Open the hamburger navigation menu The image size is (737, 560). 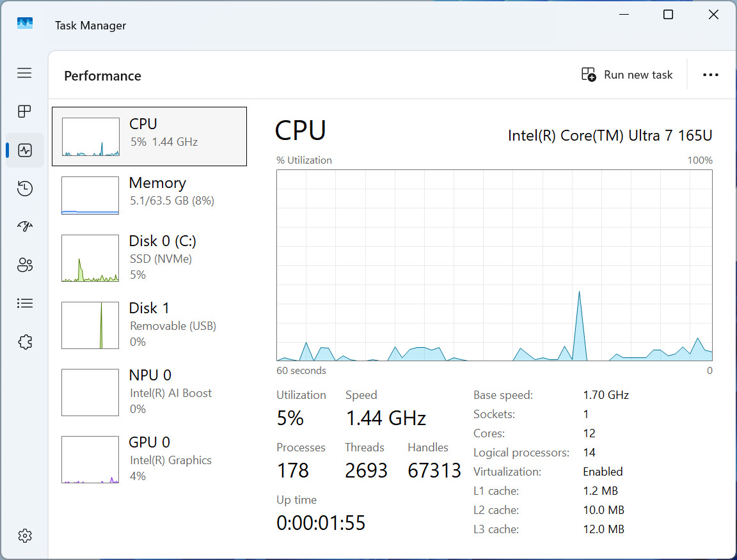click(24, 73)
